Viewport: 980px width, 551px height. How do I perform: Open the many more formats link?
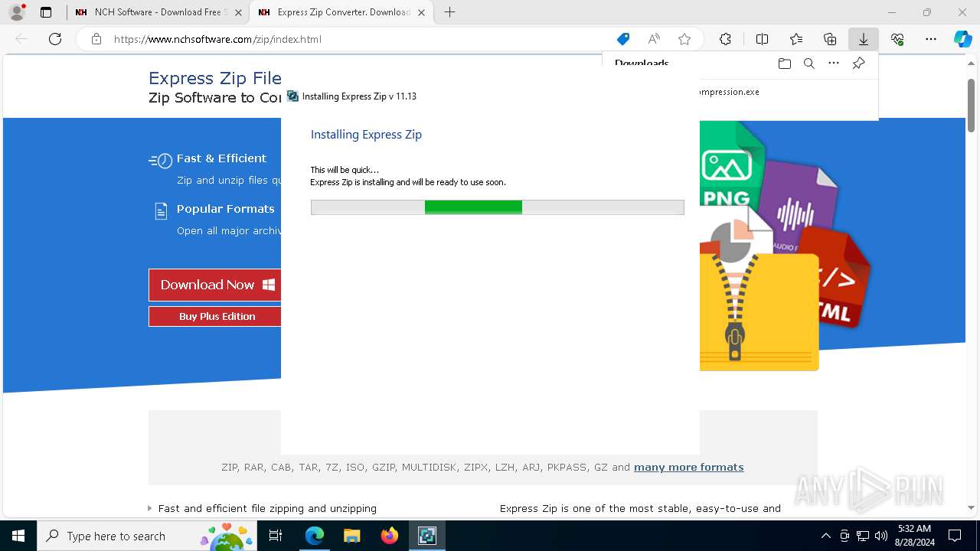tap(688, 467)
